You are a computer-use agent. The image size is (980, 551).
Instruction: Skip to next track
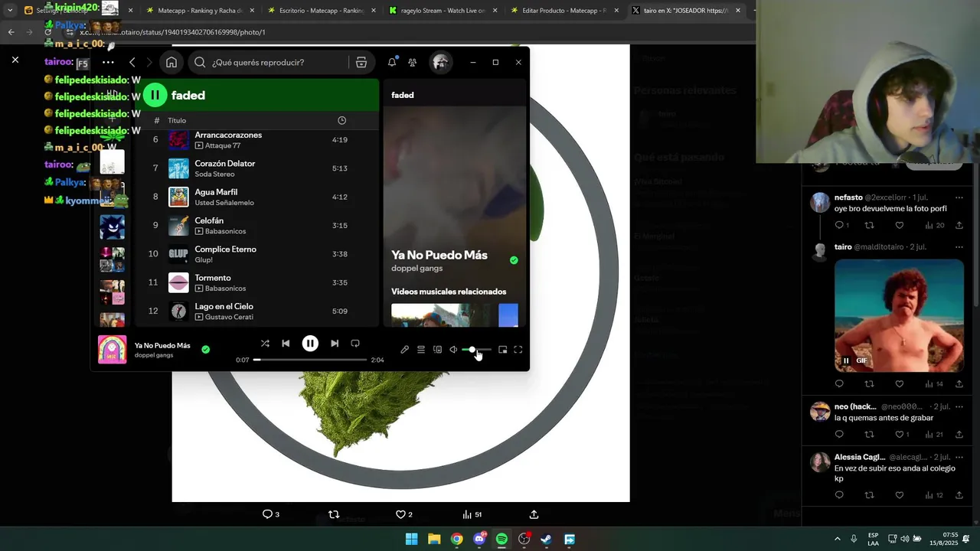335,344
